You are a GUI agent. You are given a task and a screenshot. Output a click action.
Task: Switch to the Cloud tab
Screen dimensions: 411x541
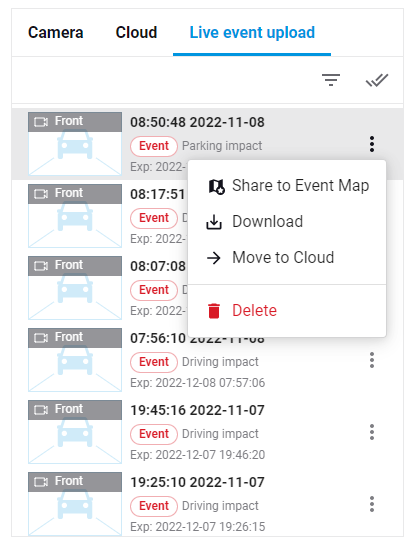136,32
